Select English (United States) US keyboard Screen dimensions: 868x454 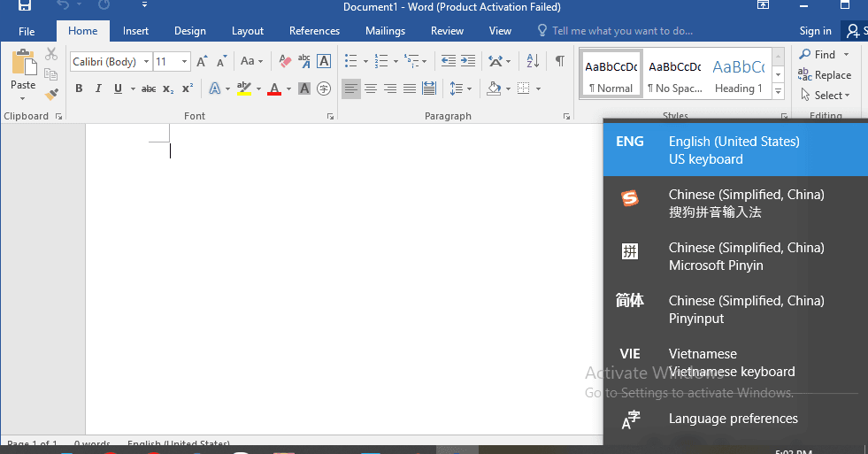735,150
